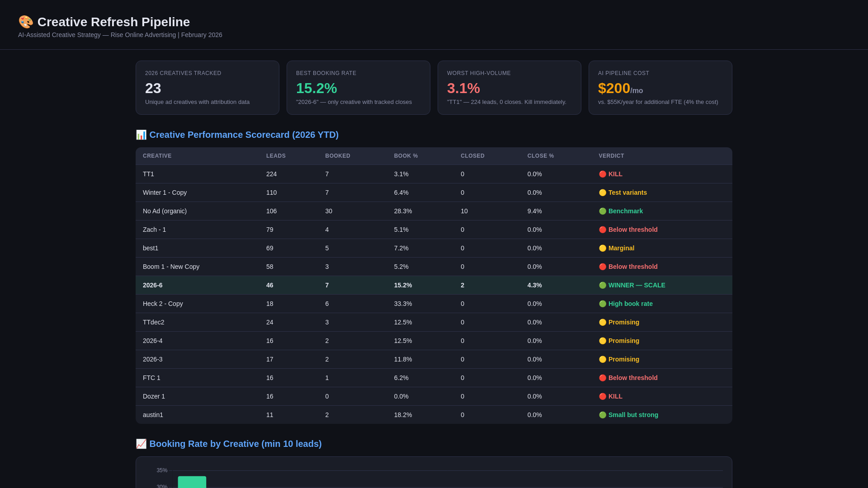Click the bar chart icon next to Scorecard heading
This screenshot has height=488, width=868.
point(141,135)
